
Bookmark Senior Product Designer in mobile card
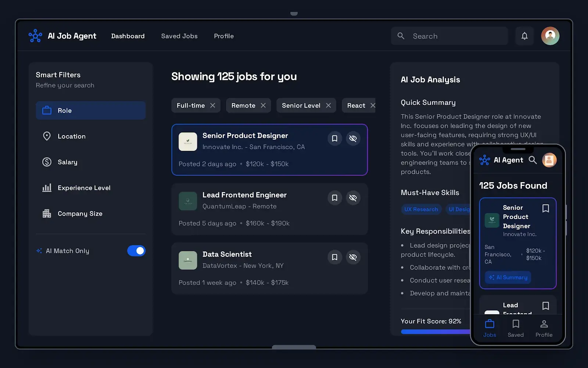pos(546,208)
